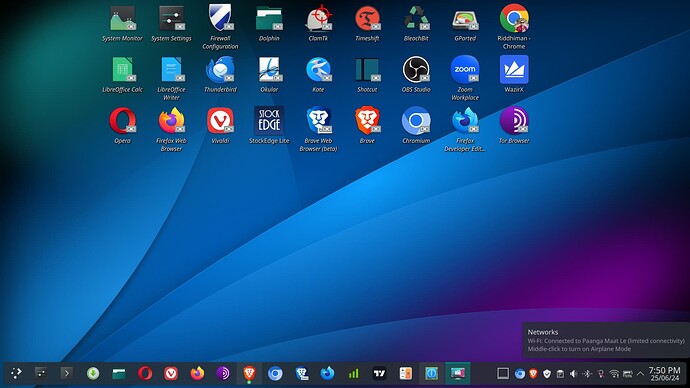Click the Networks tooltip title
Image resolution: width=690 pixels, height=388 pixels.
(543, 332)
